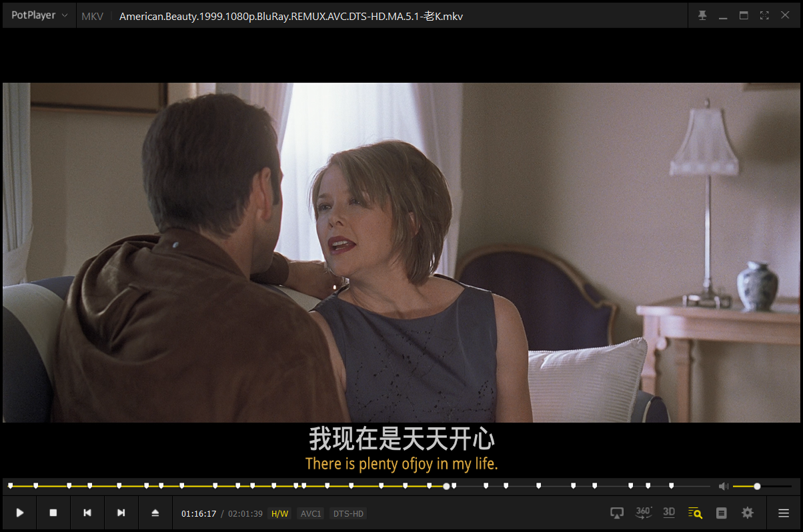Click the Chinese subtitle line 我现在是天天开心
This screenshot has height=532, width=803.
click(x=401, y=439)
